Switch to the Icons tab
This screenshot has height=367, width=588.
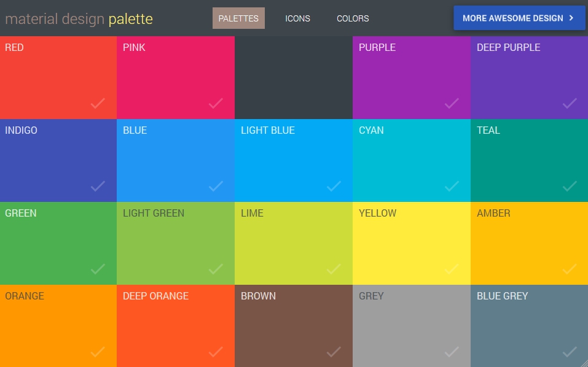point(297,18)
